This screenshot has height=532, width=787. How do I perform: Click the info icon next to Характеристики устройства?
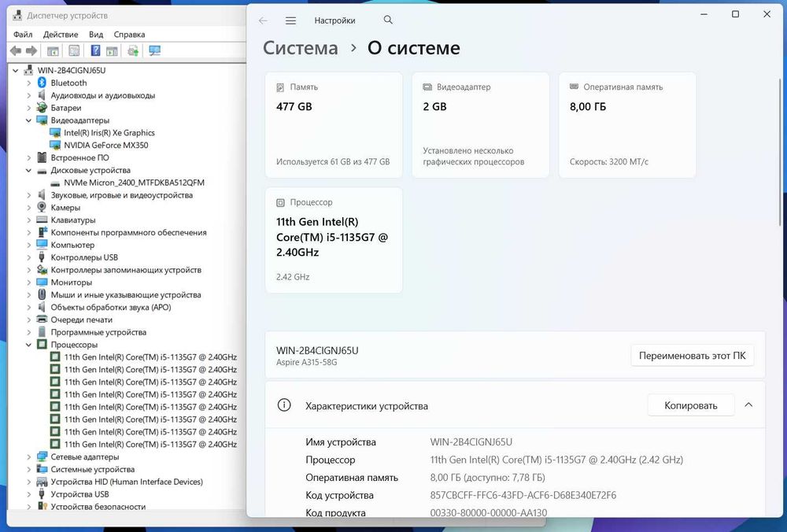point(284,405)
